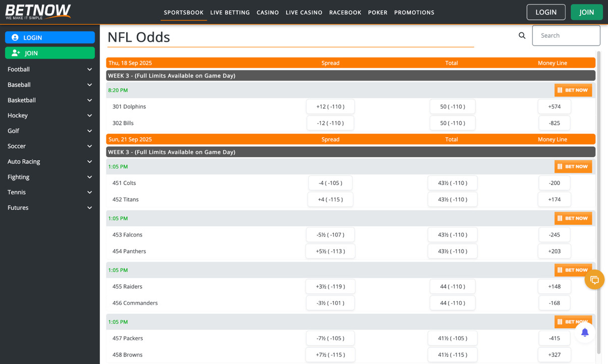Open Racebook from the top navigation
Screen dimensions: 608x364
pyautogui.click(x=345, y=13)
